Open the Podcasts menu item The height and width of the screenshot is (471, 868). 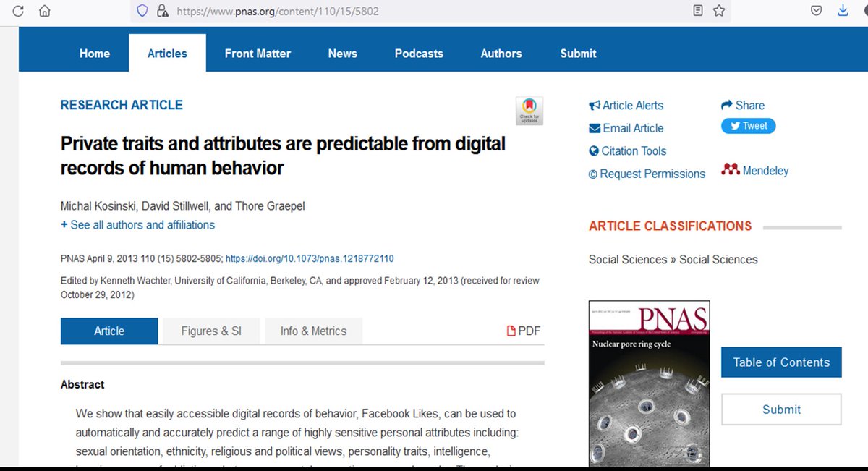[419, 53]
